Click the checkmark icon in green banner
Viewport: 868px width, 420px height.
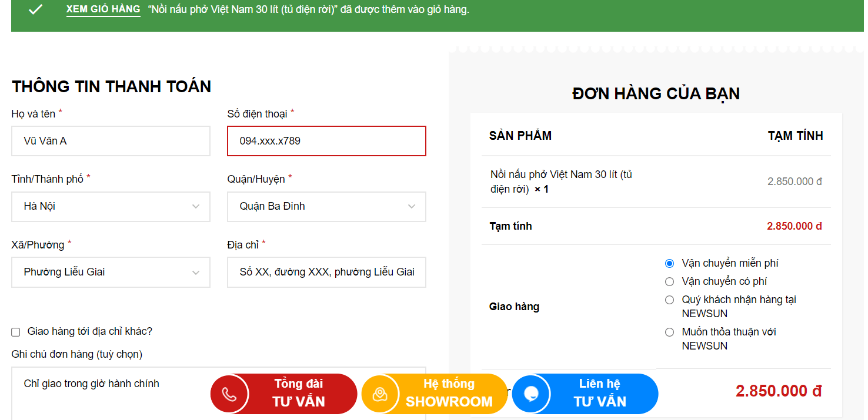[x=35, y=9]
